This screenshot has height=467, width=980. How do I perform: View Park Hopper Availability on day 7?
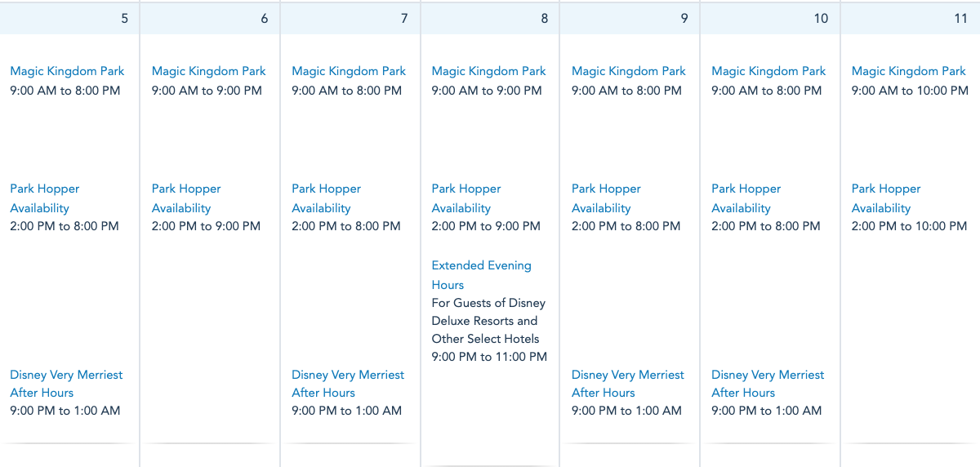point(327,198)
